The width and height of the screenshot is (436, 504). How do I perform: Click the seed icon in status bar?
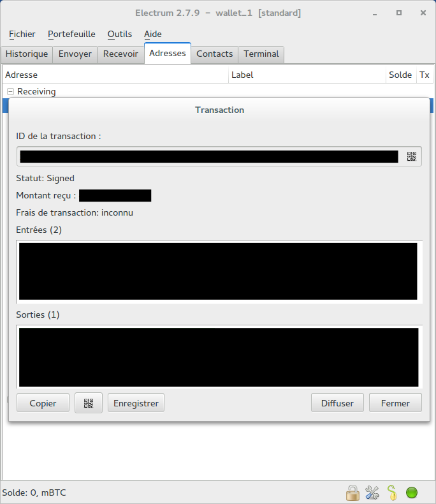click(392, 493)
